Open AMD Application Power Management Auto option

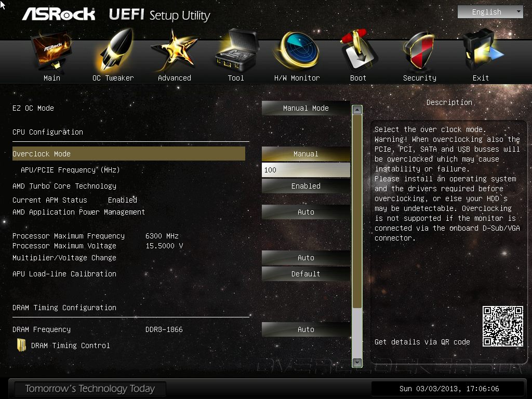point(305,212)
